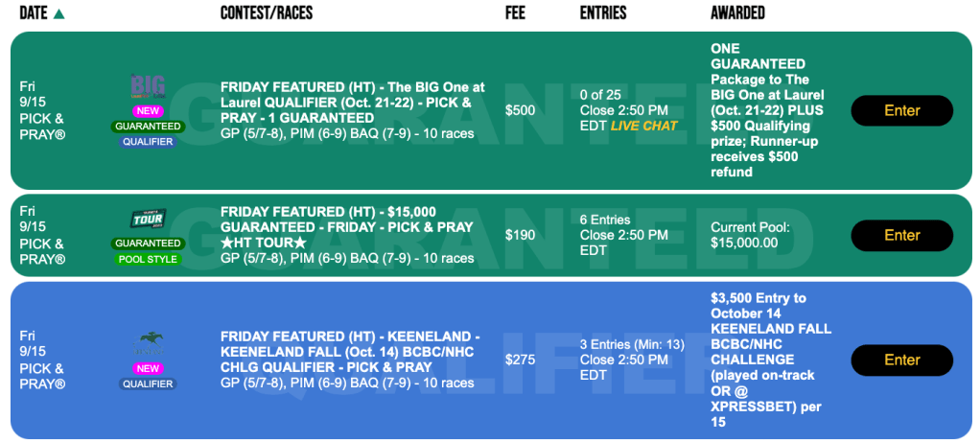Click the BIG One contest logo
The height and width of the screenshot is (442, 980).
(148, 84)
